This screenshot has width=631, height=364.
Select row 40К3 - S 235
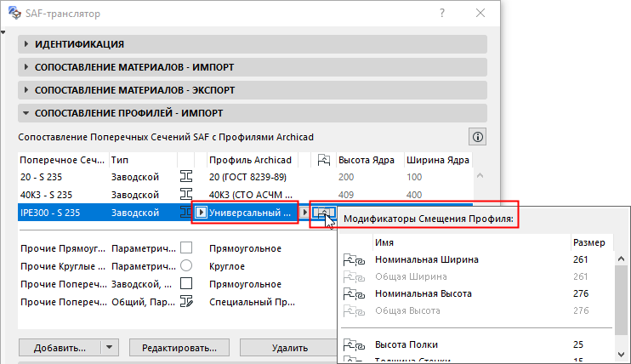point(245,195)
